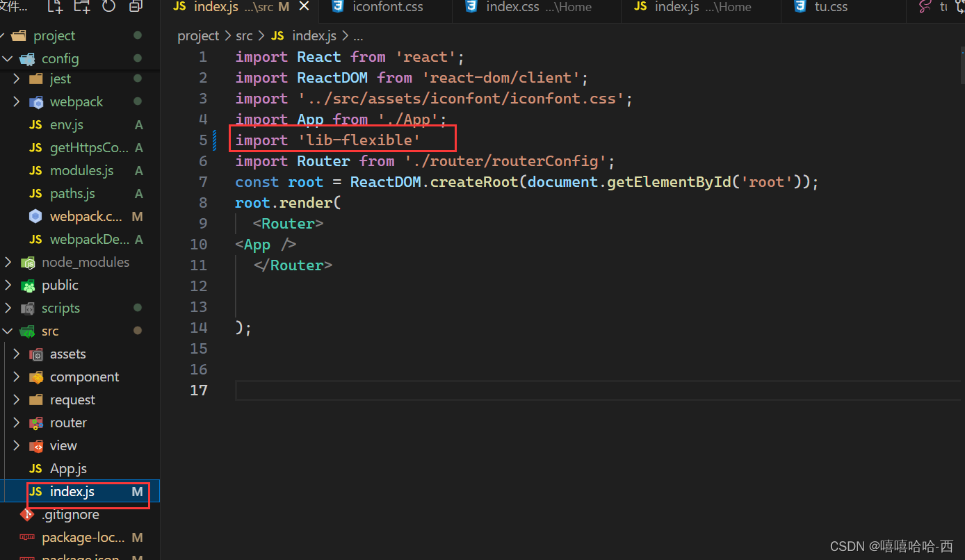
Task: Open the App.js file
Action: pyautogui.click(x=70, y=468)
